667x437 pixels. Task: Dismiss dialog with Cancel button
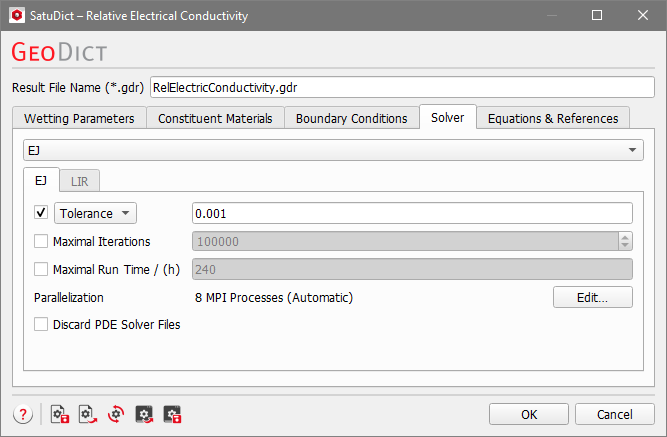(x=615, y=414)
